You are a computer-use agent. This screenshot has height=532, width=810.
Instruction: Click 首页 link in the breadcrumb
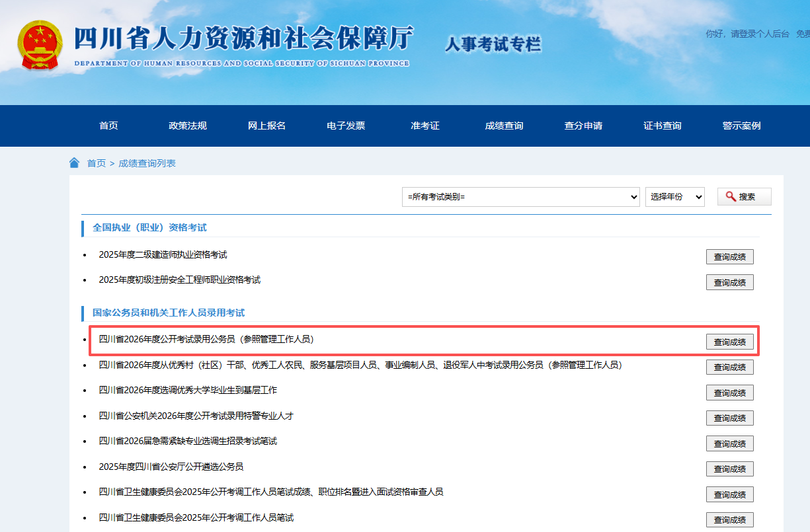tap(97, 163)
